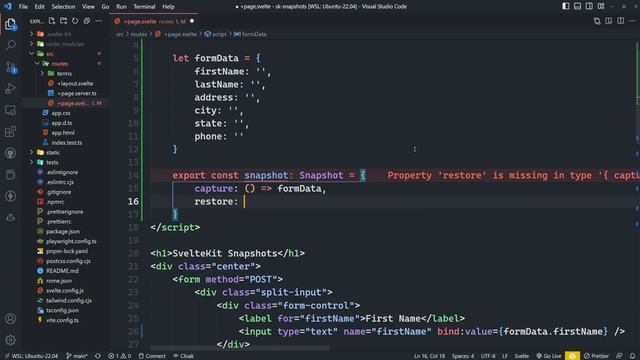
Task: Click the git sync changes icon
Action: (x=98, y=356)
